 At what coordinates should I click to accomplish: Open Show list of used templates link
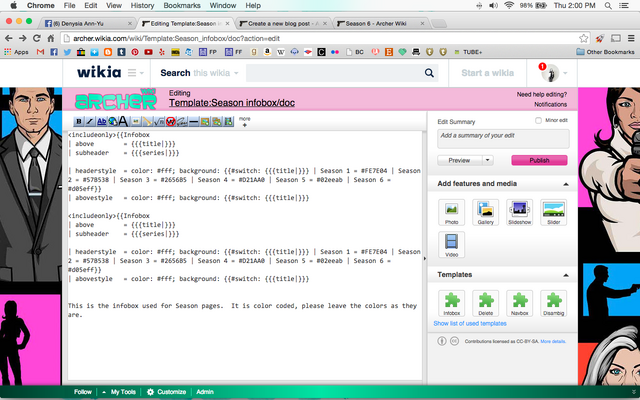[470, 323]
